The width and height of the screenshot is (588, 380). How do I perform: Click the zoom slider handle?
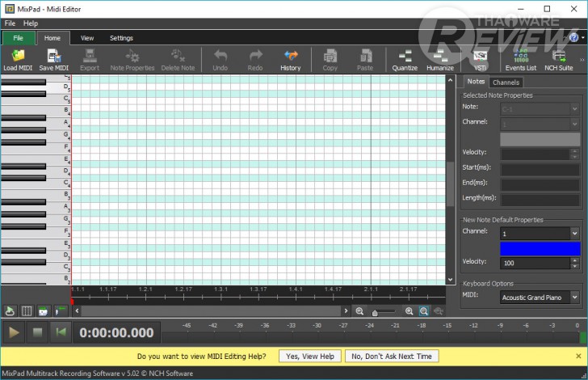tap(375, 313)
